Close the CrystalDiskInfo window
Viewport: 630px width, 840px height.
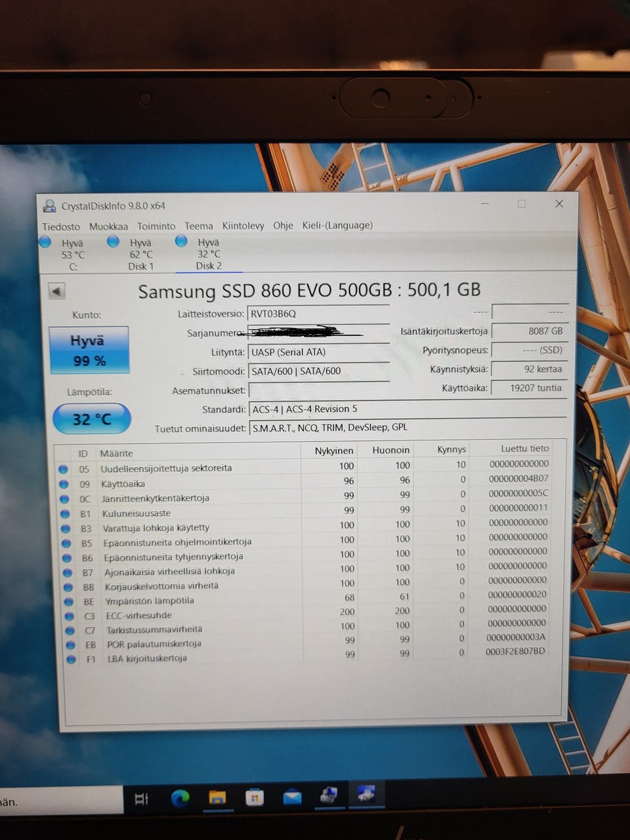pyautogui.click(x=559, y=204)
